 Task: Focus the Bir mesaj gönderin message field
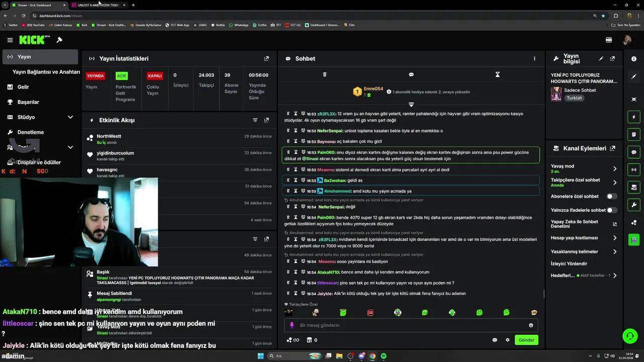(411, 325)
